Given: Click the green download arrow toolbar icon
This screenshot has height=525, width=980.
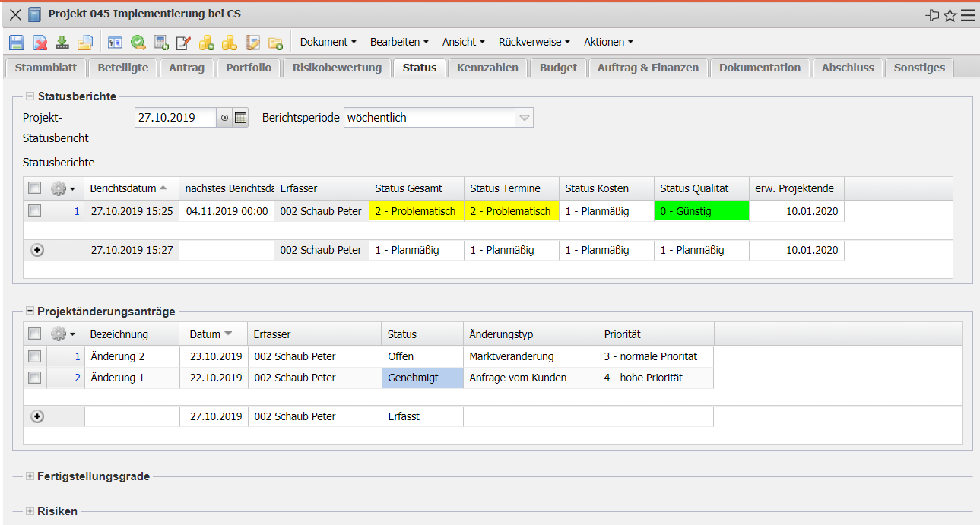Looking at the screenshot, I should coord(62,43).
